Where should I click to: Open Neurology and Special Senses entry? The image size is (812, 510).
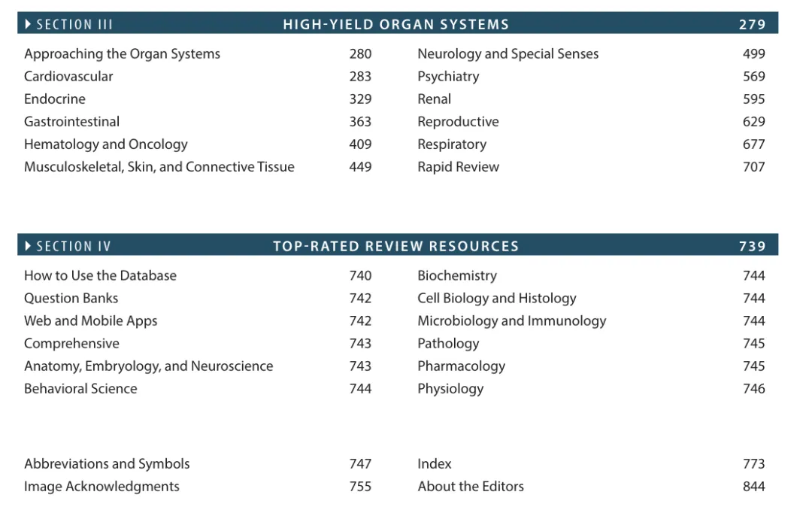coord(508,54)
